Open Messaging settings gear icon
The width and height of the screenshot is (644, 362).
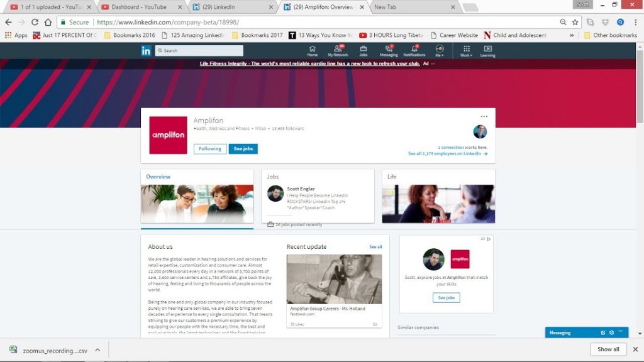tap(611, 332)
